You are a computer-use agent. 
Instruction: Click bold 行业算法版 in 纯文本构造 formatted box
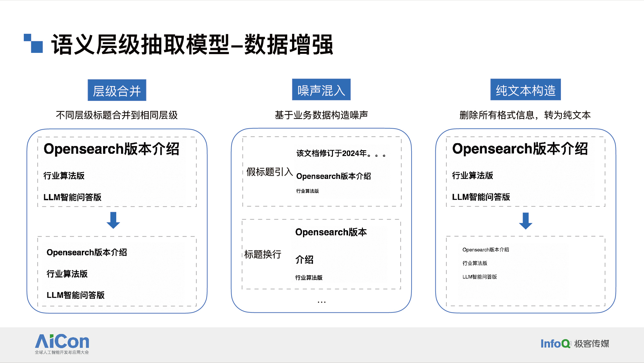click(x=472, y=175)
